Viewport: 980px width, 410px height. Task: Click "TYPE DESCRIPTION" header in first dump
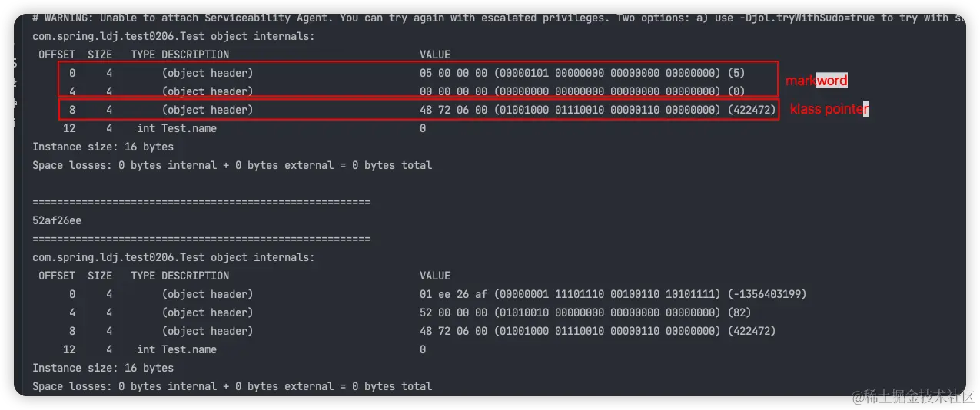coord(180,55)
